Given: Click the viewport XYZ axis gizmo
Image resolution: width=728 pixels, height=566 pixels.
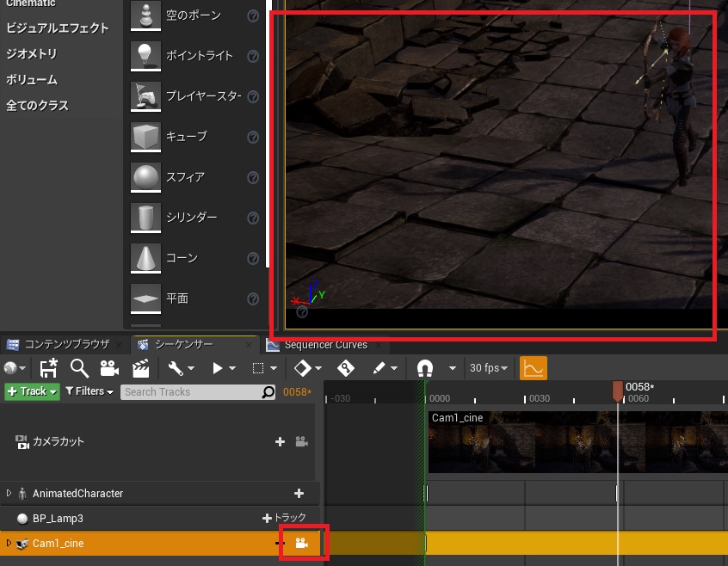Looking at the screenshot, I should [308, 293].
